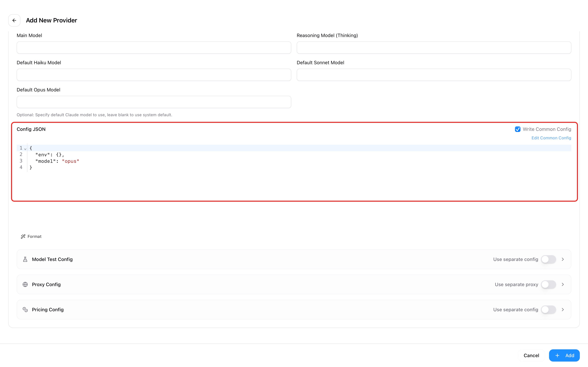Expand the Model Test Config chevron

tap(563, 259)
